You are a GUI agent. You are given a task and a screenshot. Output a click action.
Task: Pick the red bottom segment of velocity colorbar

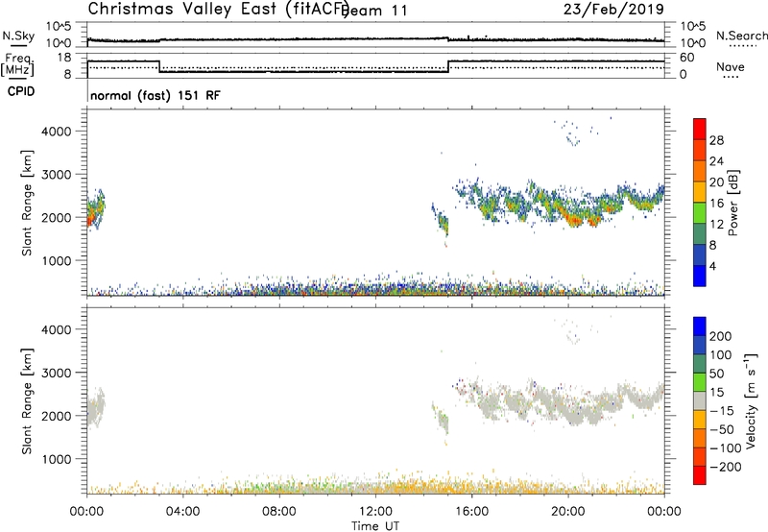point(700,475)
